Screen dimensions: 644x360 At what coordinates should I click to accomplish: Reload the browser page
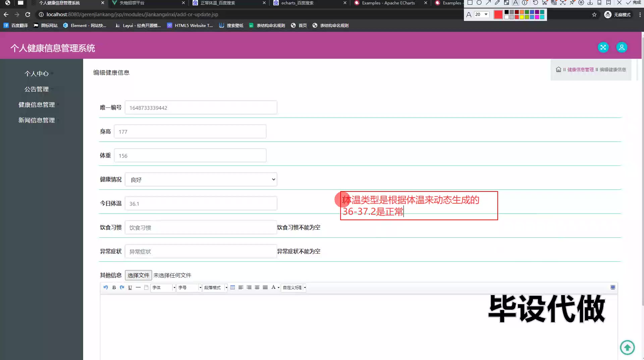point(28,14)
